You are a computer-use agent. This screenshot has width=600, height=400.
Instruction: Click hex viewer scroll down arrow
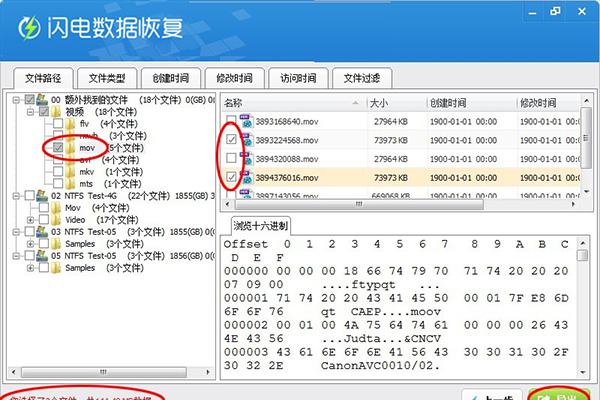point(582,372)
